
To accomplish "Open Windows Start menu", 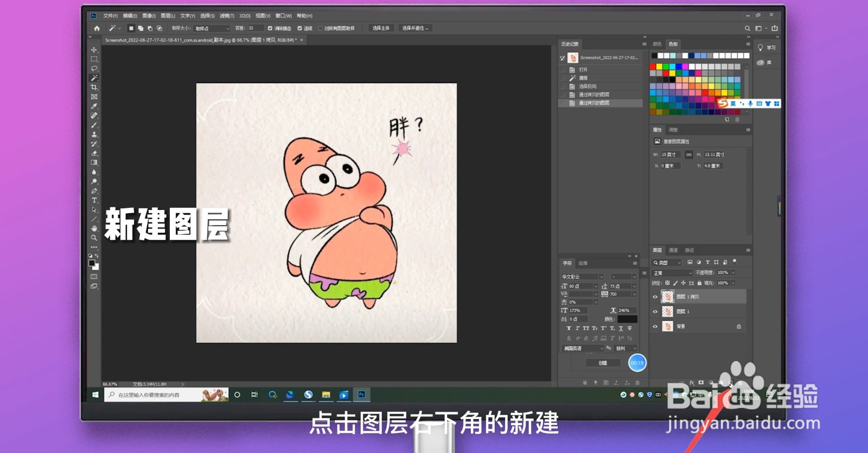I will click(x=95, y=395).
